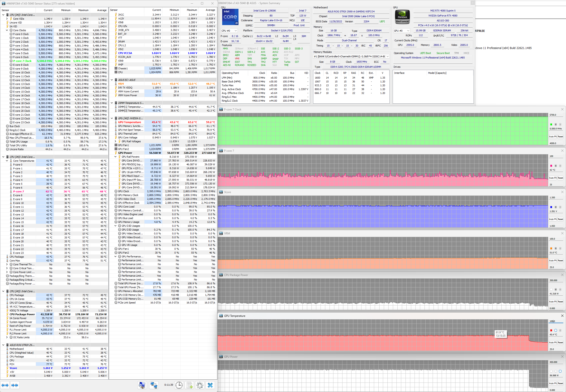Open the memory module selection dropdown
The width and height of the screenshot is (566, 392).
pos(351,56)
